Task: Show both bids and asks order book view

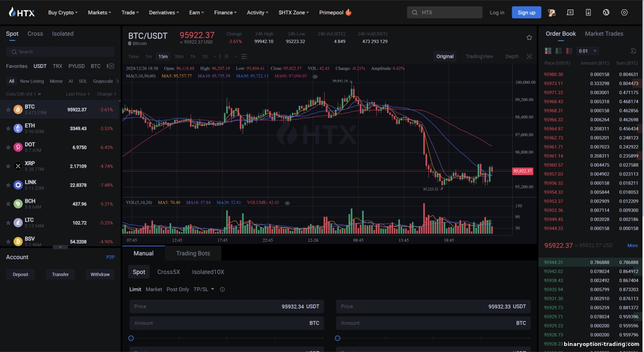Action: (548, 51)
